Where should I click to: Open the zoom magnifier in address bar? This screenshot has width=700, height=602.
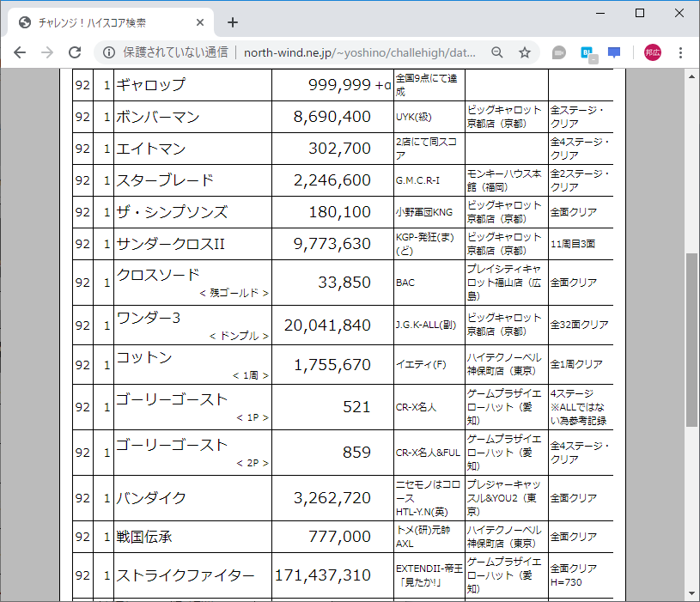pyautogui.click(x=497, y=52)
